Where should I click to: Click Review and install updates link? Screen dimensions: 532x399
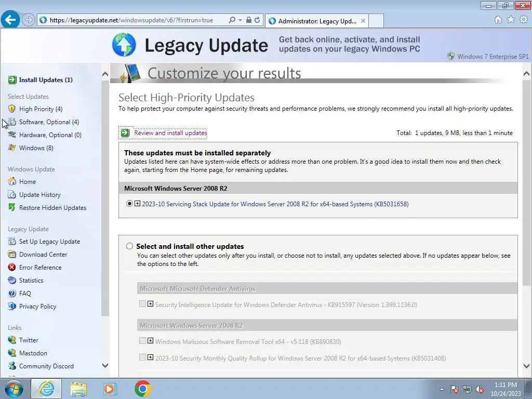click(x=170, y=132)
